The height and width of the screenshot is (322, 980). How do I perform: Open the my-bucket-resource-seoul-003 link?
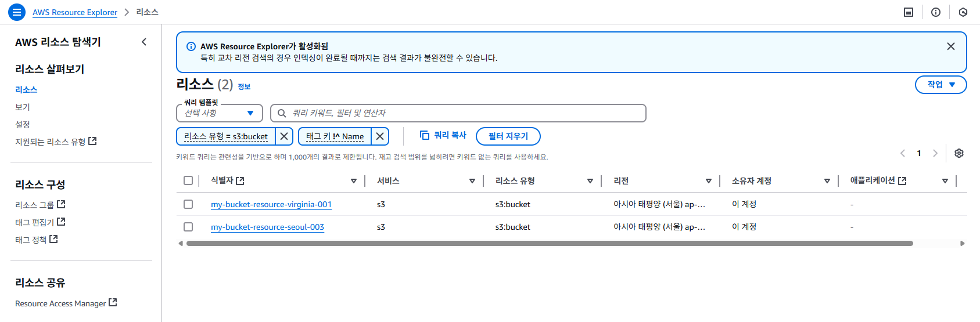[x=268, y=227]
